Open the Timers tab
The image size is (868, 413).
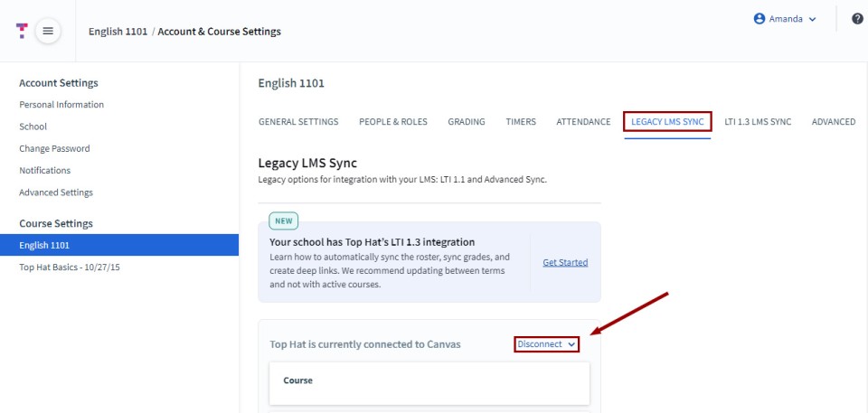[521, 122]
